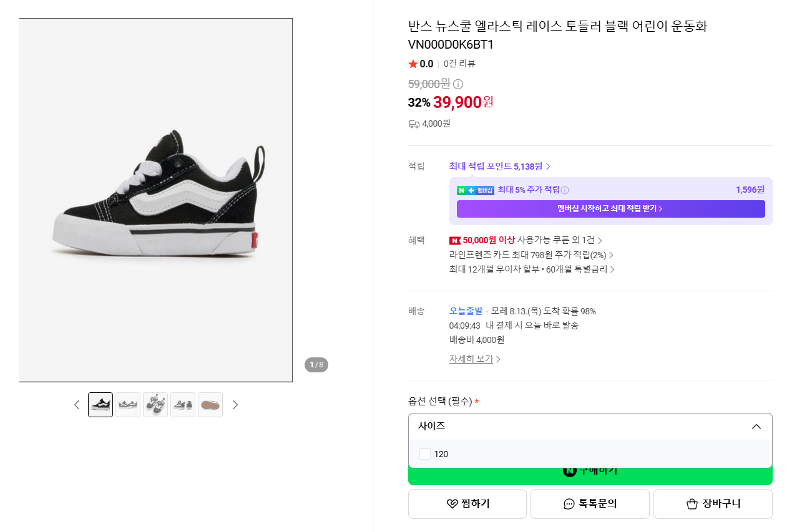Select the shoe sole thumbnail image
812x532 pixels.
(x=210, y=405)
